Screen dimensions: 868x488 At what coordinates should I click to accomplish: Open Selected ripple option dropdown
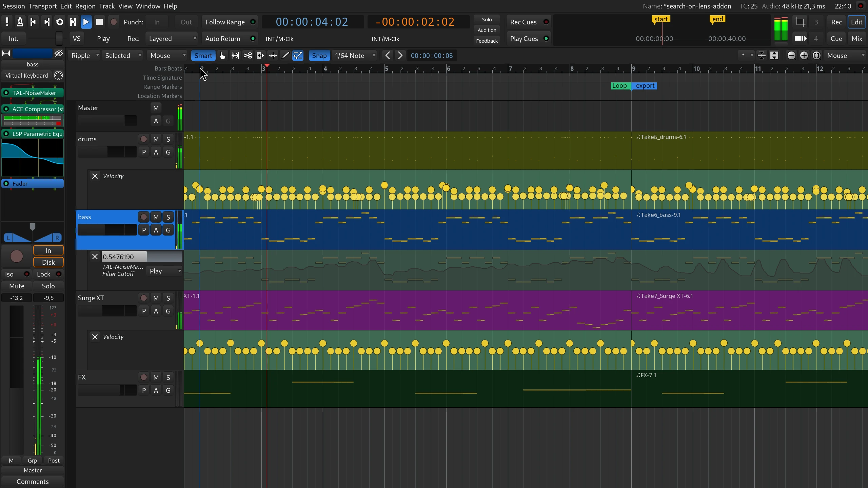tap(123, 56)
